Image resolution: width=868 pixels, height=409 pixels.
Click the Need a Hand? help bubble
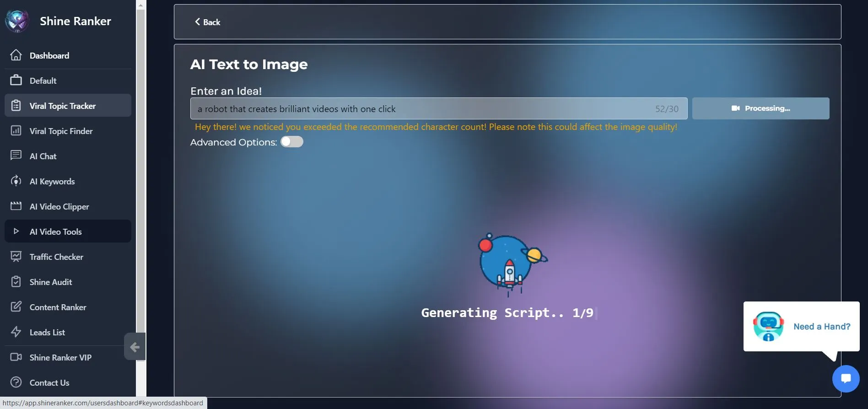[801, 326]
